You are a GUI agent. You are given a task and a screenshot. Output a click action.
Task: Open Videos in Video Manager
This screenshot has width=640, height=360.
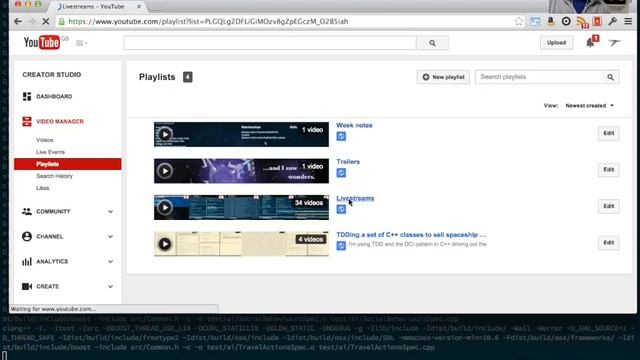pos(44,140)
